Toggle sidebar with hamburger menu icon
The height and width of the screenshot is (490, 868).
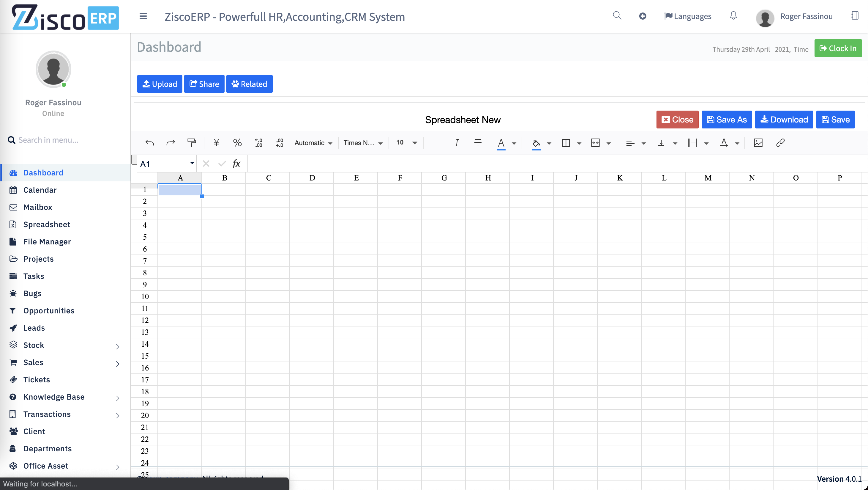(143, 16)
